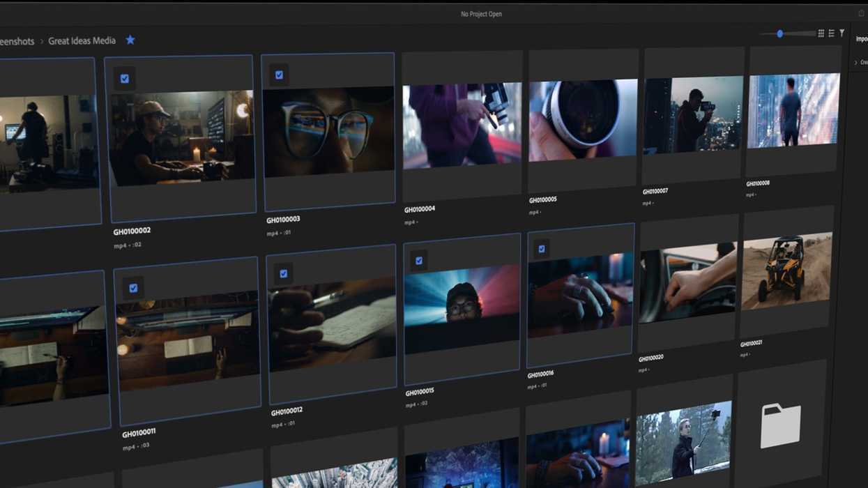Select the GH0100020 steering wheel thumbnail
Image resolution: width=868 pixels, height=488 pixels.
(x=687, y=282)
